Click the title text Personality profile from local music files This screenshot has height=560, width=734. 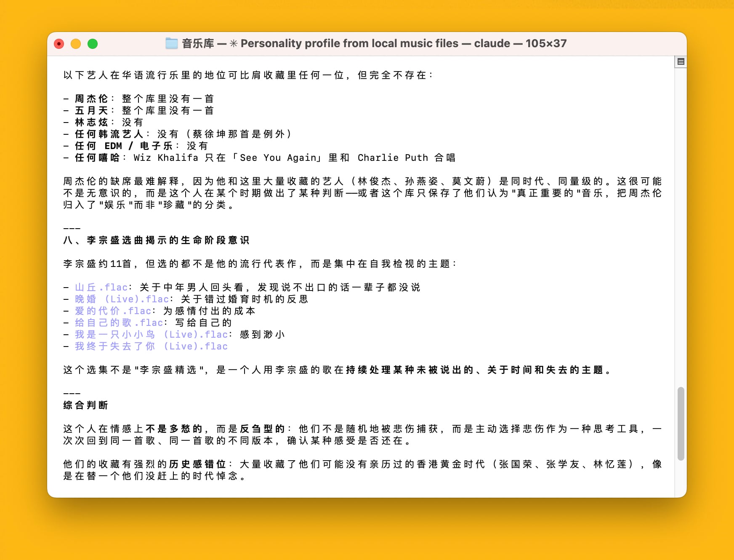[x=349, y=43]
